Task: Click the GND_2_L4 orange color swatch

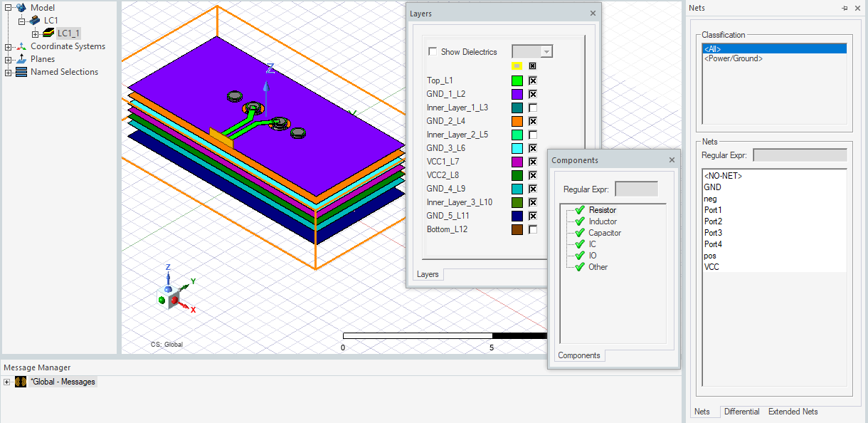Action: [517, 121]
